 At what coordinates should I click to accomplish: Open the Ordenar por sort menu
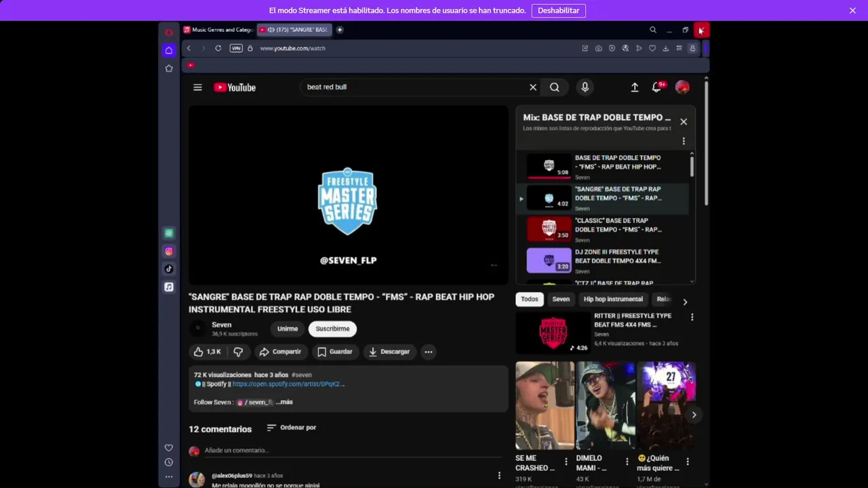click(x=292, y=428)
